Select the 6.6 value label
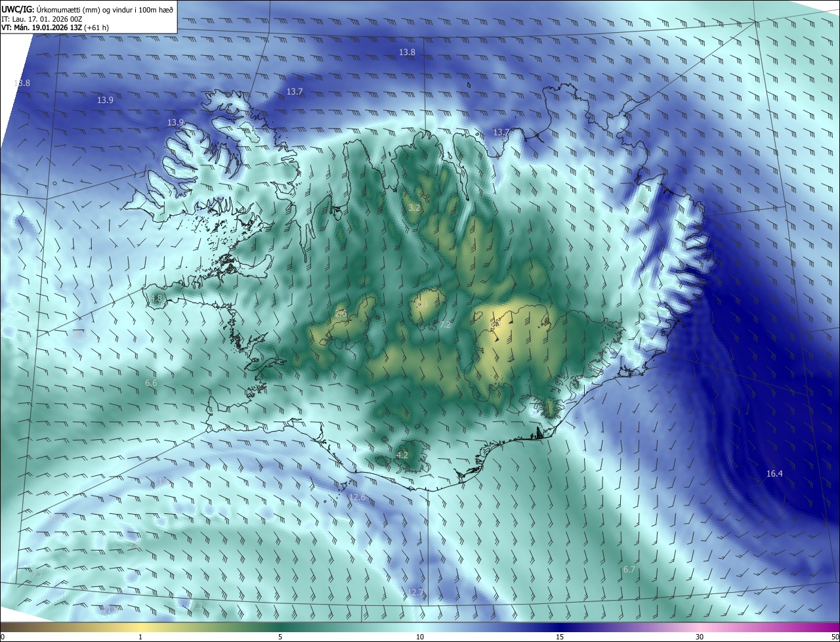 point(151,383)
